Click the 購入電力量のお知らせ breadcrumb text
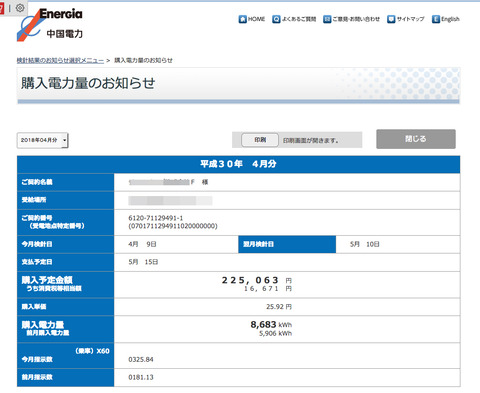Image resolution: width=480 pixels, height=393 pixels. pyautogui.click(x=143, y=60)
